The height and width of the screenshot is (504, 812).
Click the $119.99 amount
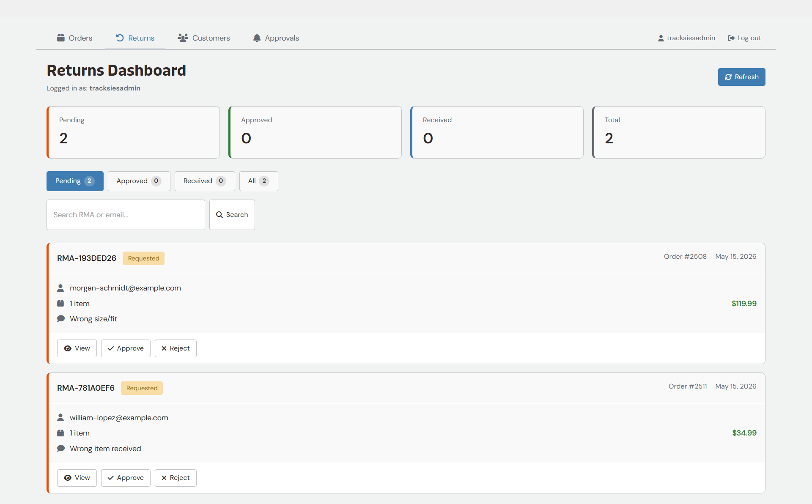click(x=744, y=304)
